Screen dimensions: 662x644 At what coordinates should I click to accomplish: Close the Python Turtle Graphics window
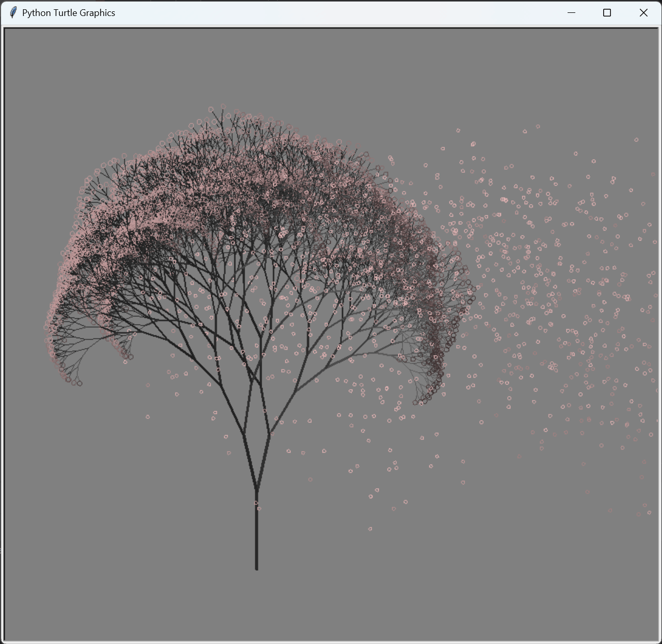click(x=643, y=12)
